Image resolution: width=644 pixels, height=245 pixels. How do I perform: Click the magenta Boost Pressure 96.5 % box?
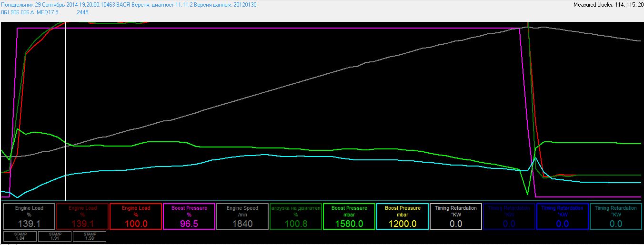[x=189, y=216]
